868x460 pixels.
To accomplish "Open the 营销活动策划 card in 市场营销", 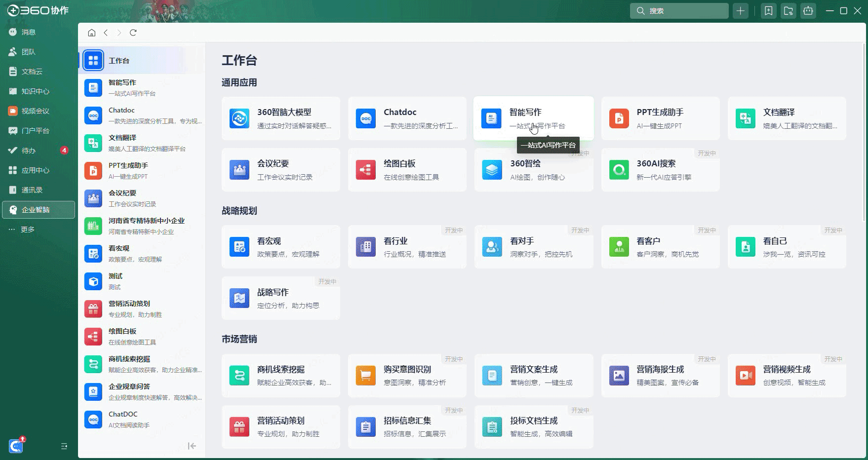I will tap(281, 427).
